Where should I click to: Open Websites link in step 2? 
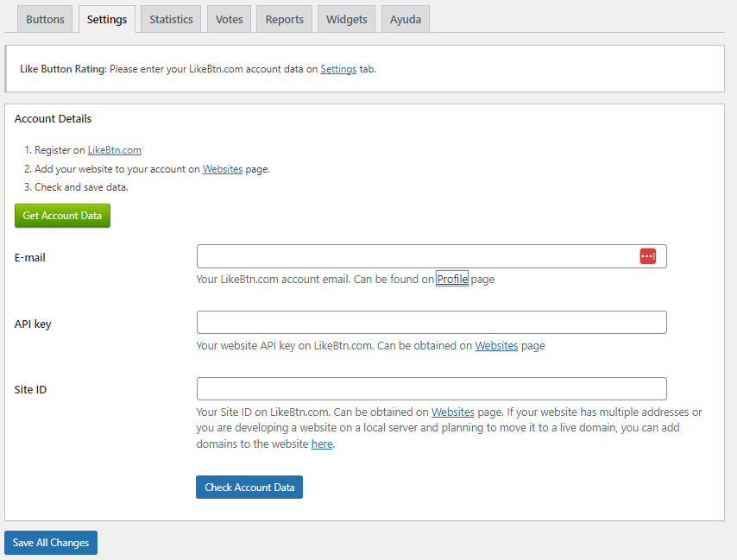(x=223, y=169)
